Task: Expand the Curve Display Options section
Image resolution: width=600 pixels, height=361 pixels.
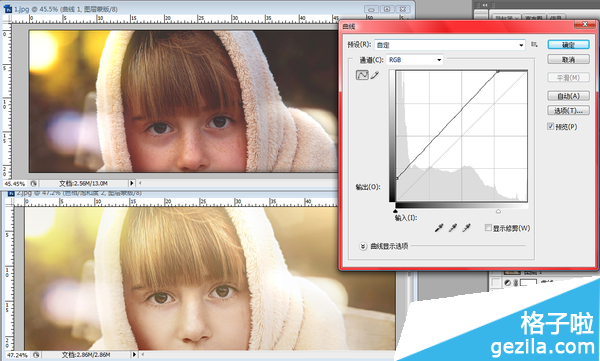Action: tap(363, 246)
